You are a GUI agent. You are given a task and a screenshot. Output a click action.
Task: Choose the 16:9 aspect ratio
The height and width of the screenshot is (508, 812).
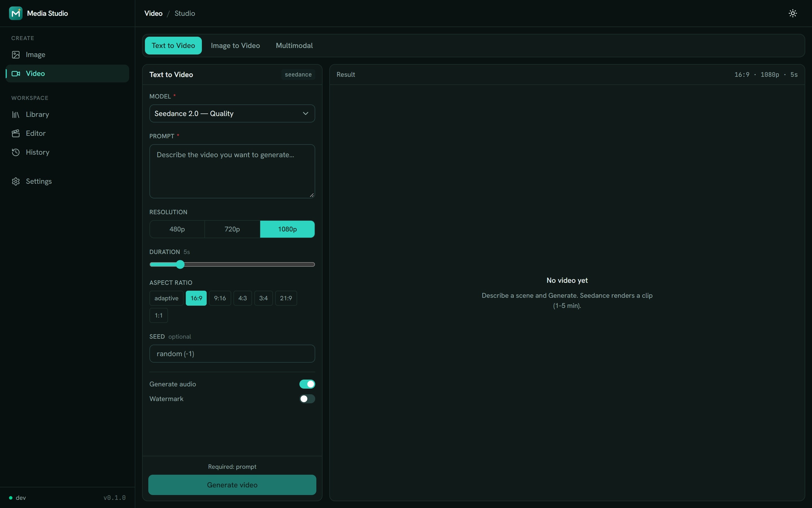click(196, 298)
